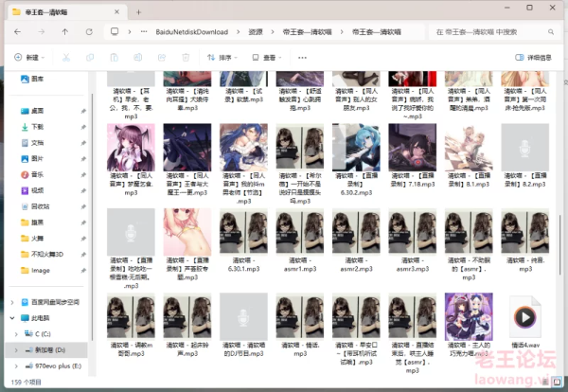Screen dimensions: 568x392
Task: Select the 帝王套—清软喵 window tab
Action: [x=66, y=12]
